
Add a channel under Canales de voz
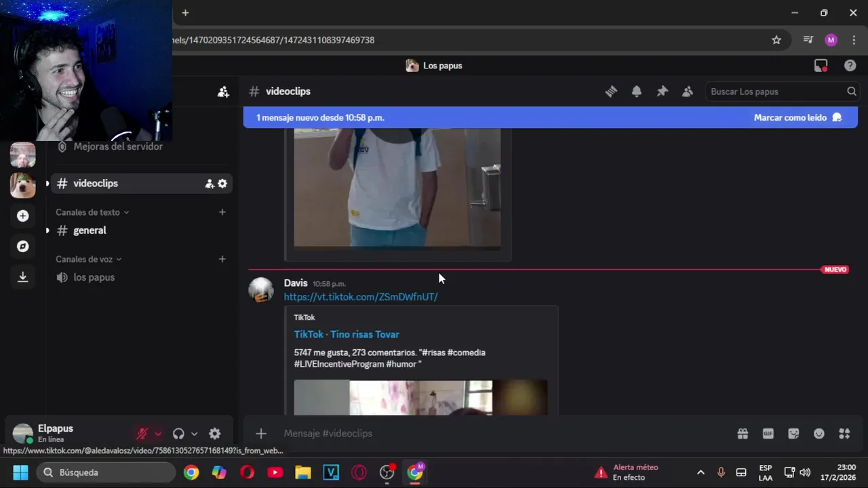click(222, 259)
